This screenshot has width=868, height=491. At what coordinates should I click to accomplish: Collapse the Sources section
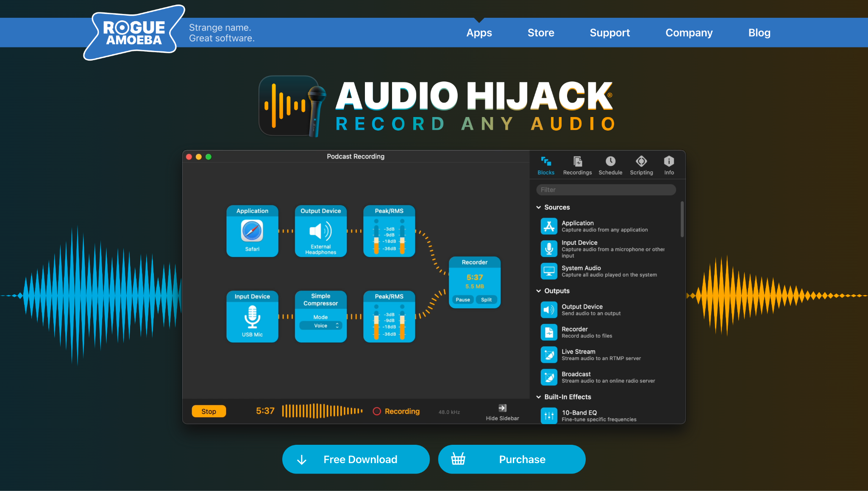[x=539, y=207]
